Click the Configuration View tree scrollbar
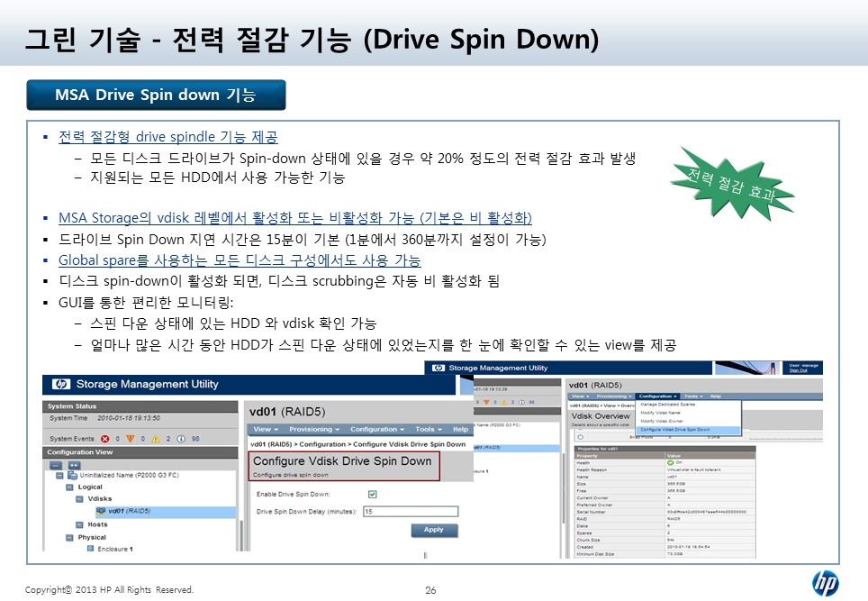This screenshot has height=601, width=868. (x=240, y=535)
